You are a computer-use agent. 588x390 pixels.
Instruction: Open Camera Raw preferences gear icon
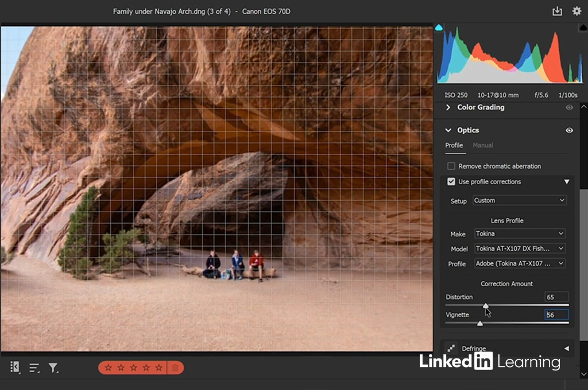click(577, 11)
